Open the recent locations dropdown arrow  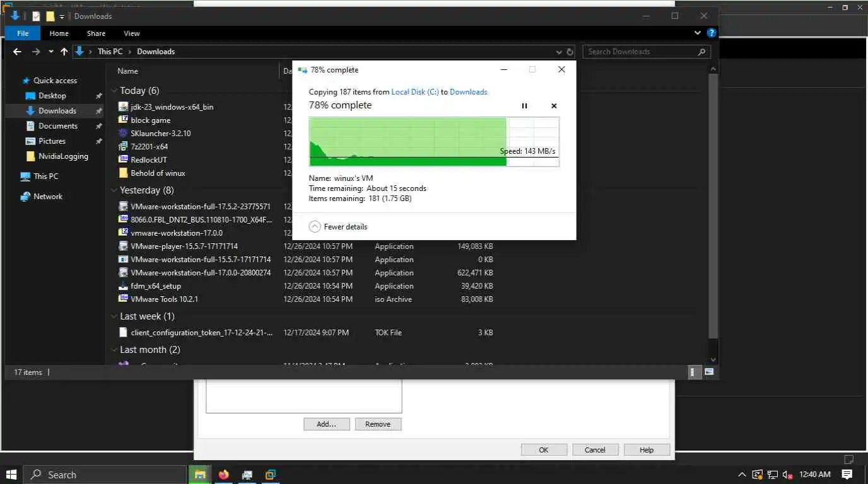(50, 52)
